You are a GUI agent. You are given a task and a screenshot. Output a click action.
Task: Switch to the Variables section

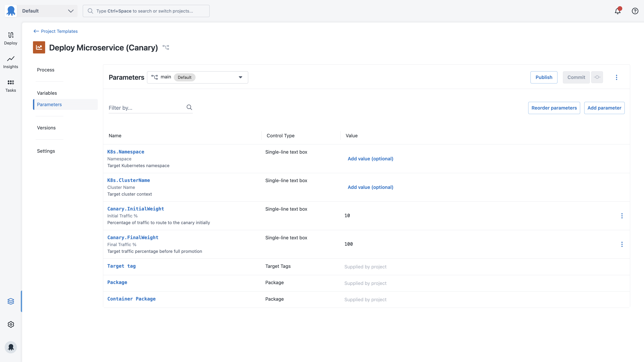pos(47,93)
